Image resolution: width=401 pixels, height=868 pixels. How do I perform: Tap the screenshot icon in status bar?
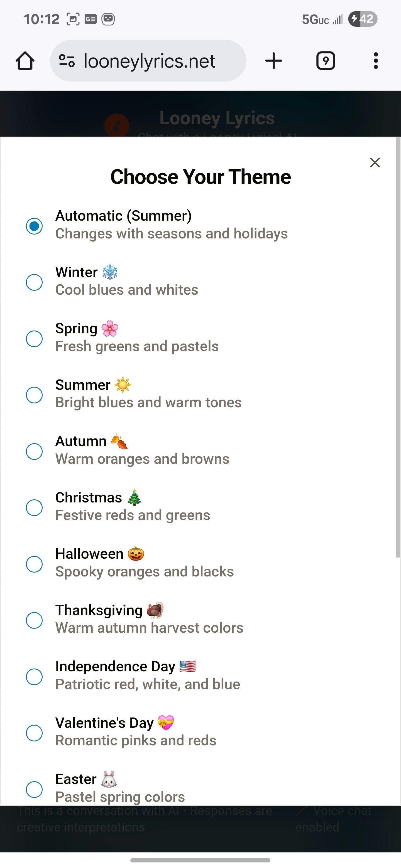(73, 19)
